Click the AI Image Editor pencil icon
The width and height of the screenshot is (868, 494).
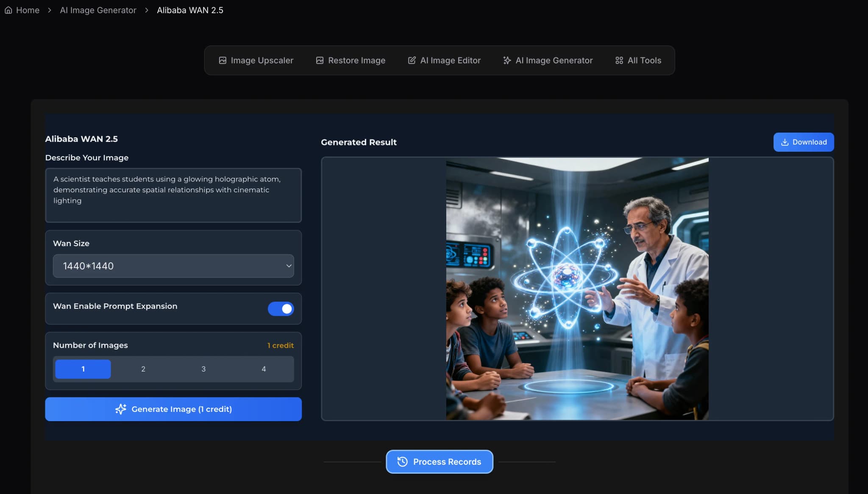(412, 61)
